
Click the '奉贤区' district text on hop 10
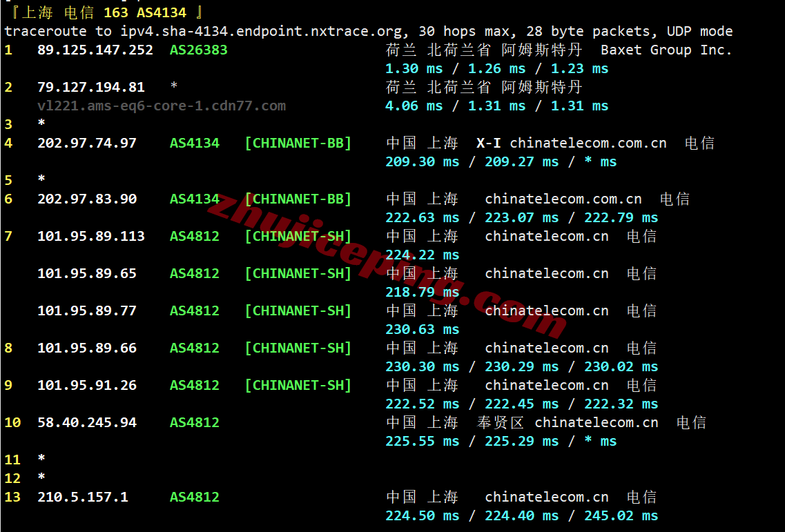[x=500, y=422]
